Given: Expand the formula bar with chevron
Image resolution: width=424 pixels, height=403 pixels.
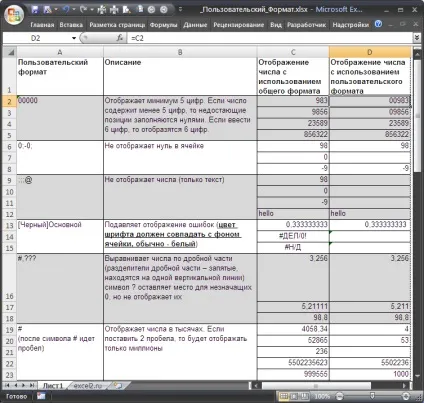Looking at the screenshot, I should [417, 38].
